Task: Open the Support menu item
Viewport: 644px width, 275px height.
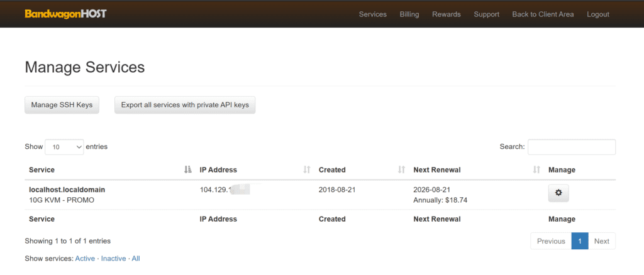Action: pos(486,14)
